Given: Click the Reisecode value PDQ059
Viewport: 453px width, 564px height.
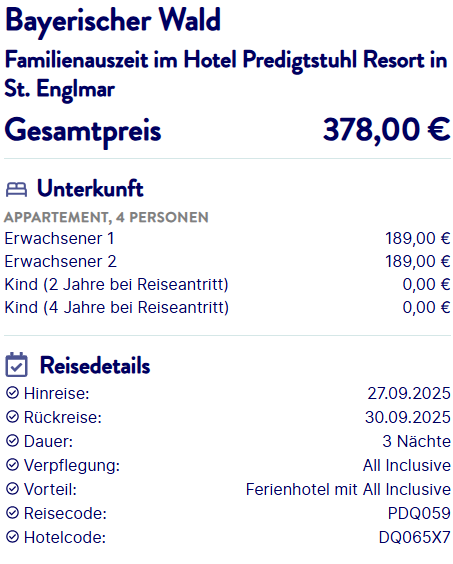Looking at the screenshot, I should pos(419,513).
